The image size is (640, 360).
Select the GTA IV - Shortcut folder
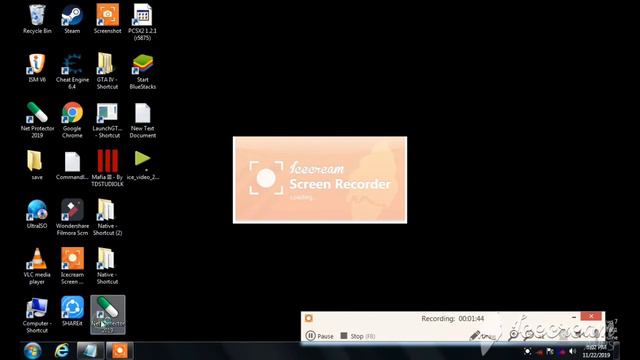tap(107, 71)
